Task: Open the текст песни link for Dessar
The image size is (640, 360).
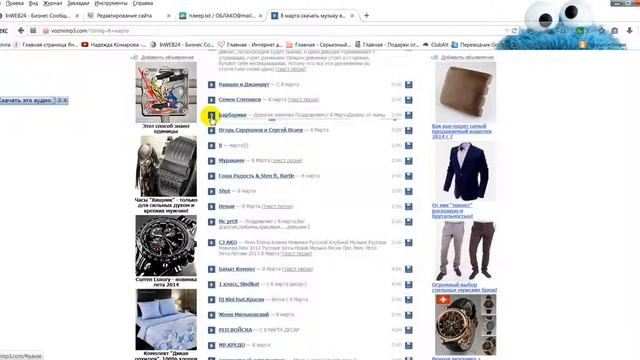Action: (278, 207)
